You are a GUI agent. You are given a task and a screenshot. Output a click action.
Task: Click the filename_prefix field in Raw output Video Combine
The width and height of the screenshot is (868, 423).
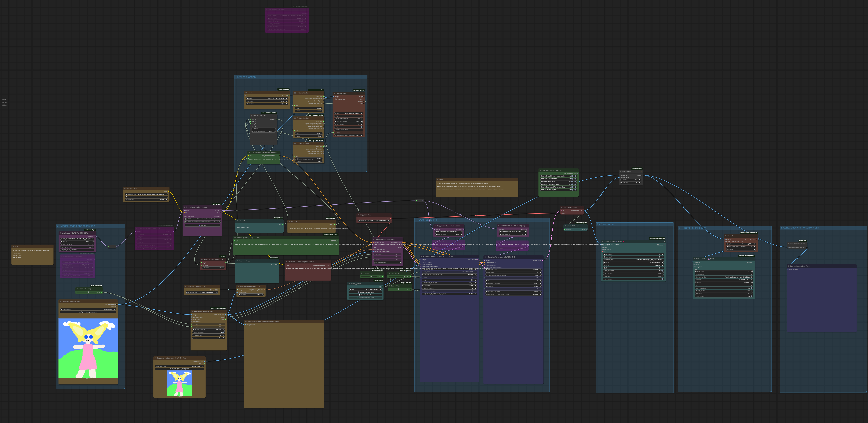[633, 260]
